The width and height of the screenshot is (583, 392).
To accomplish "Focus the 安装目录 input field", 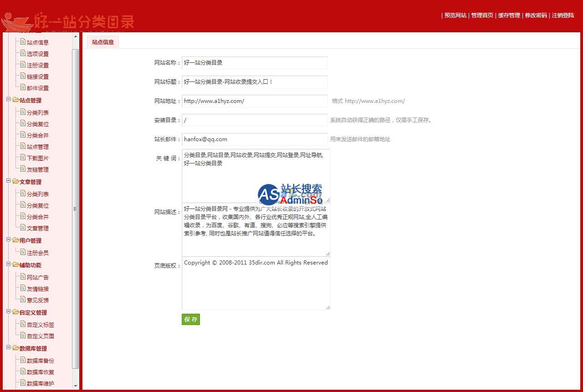I will pyautogui.click(x=255, y=120).
